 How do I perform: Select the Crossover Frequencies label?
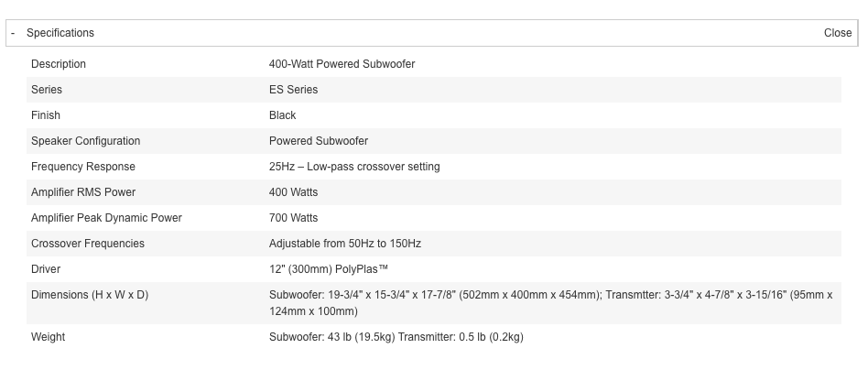[88, 244]
